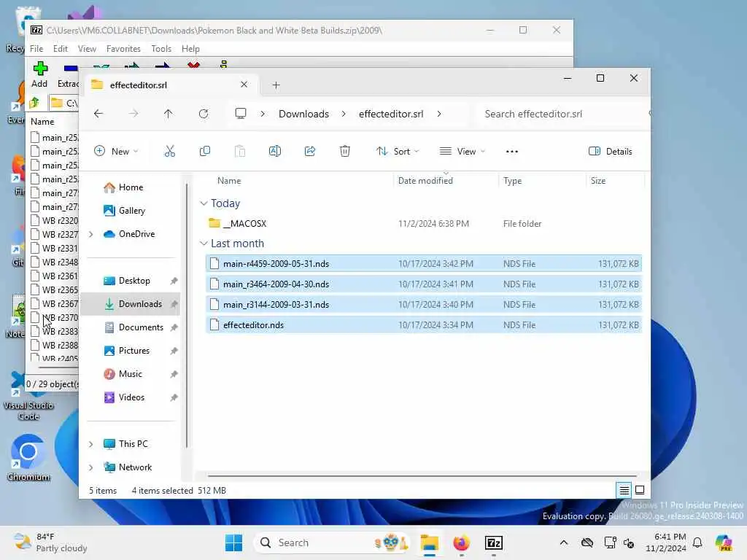Open Music in the navigation pane
The height and width of the screenshot is (560, 747).
point(130,374)
